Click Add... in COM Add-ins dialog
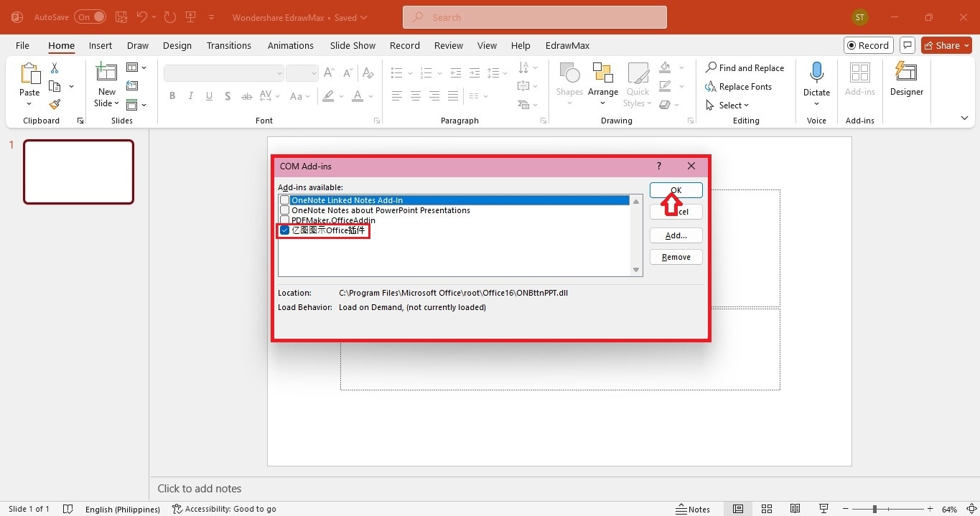Viewport: 980px width, 516px height. point(676,235)
